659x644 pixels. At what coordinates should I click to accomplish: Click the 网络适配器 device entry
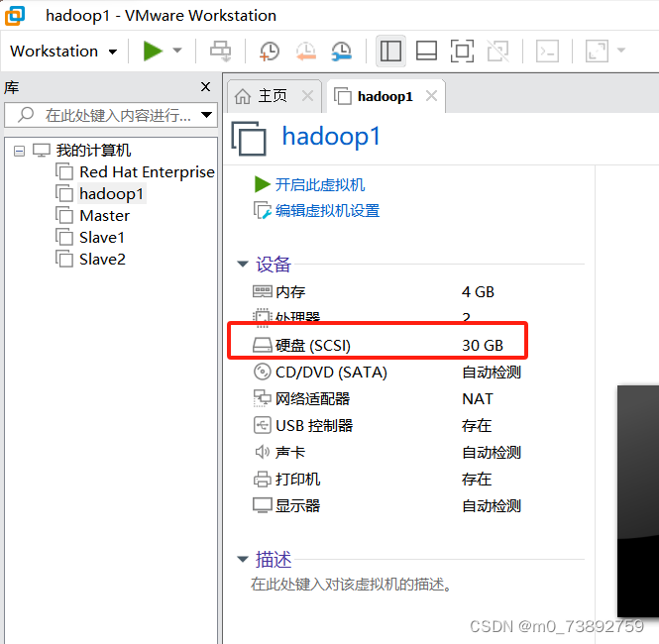tap(312, 399)
